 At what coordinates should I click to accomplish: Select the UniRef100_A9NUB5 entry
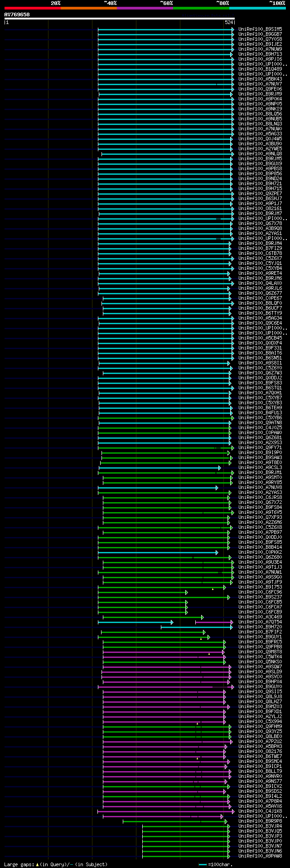pos(260,119)
